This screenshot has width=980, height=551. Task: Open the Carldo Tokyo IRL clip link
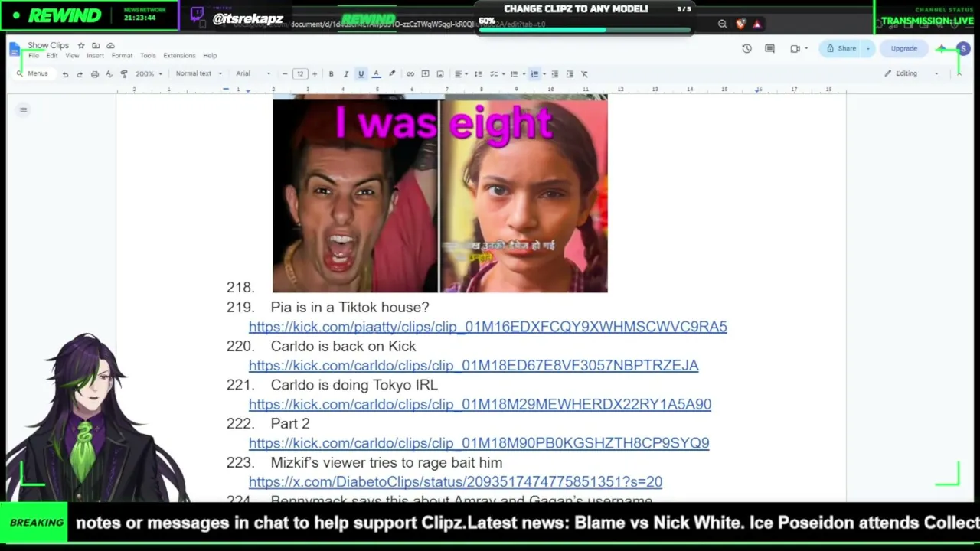coord(480,404)
